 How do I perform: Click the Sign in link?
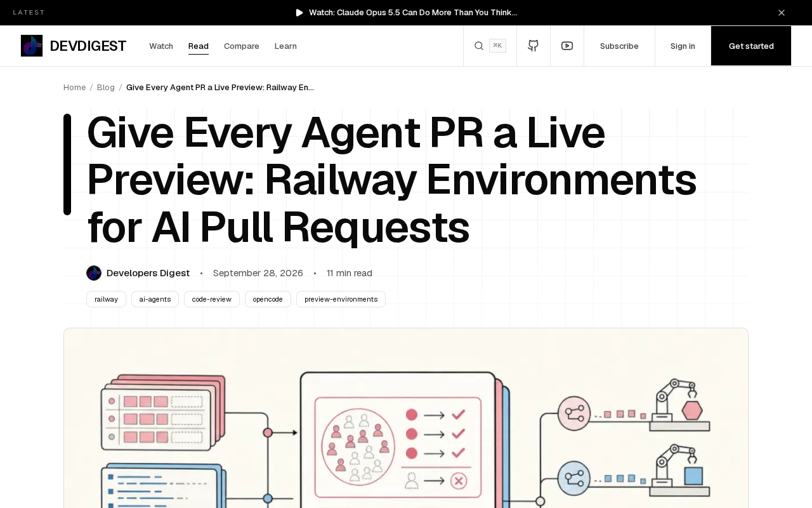(683, 46)
